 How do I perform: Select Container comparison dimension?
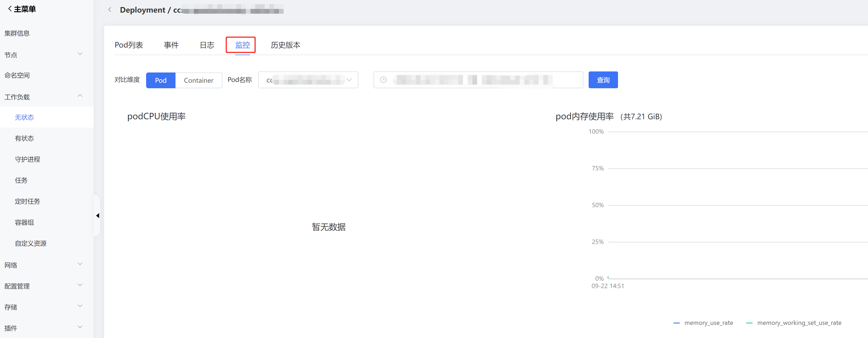(199, 80)
